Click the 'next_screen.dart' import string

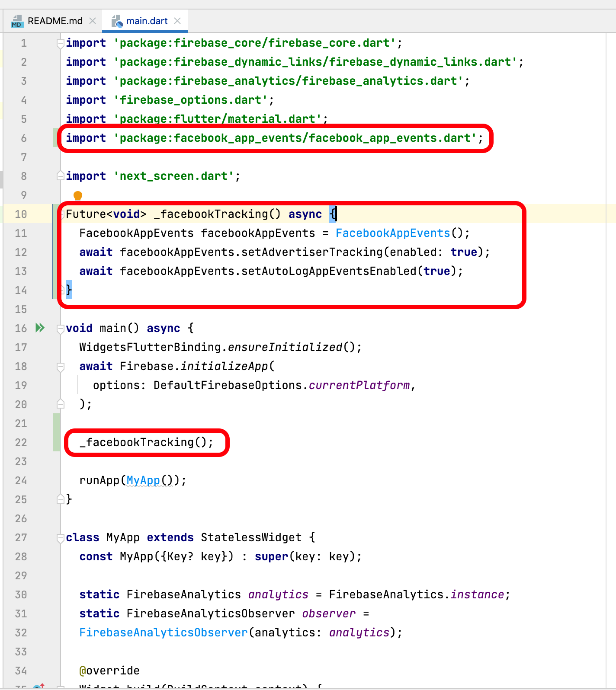(x=174, y=176)
